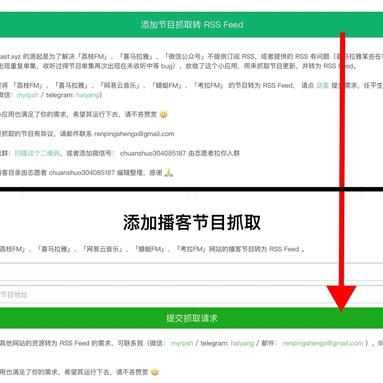Open the 这里 link to submit a request

pyautogui.click(x=322, y=85)
